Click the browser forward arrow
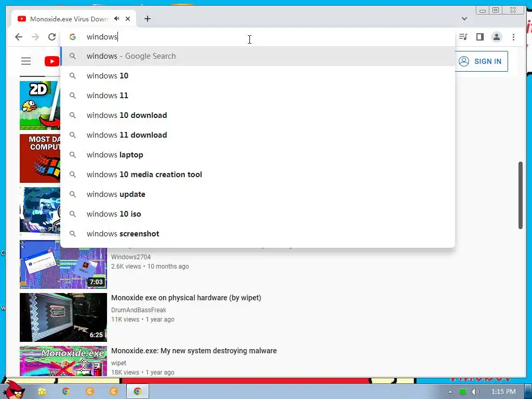 [35, 37]
